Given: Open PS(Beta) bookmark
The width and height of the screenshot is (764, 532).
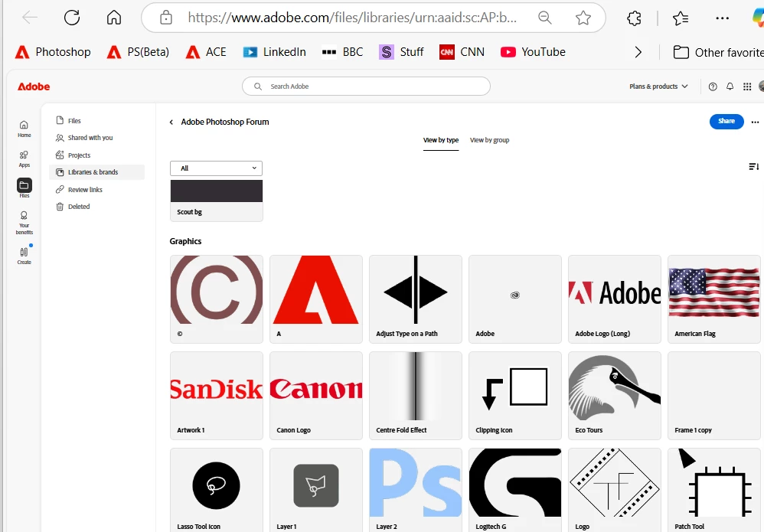Looking at the screenshot, I should click(138, 52).
